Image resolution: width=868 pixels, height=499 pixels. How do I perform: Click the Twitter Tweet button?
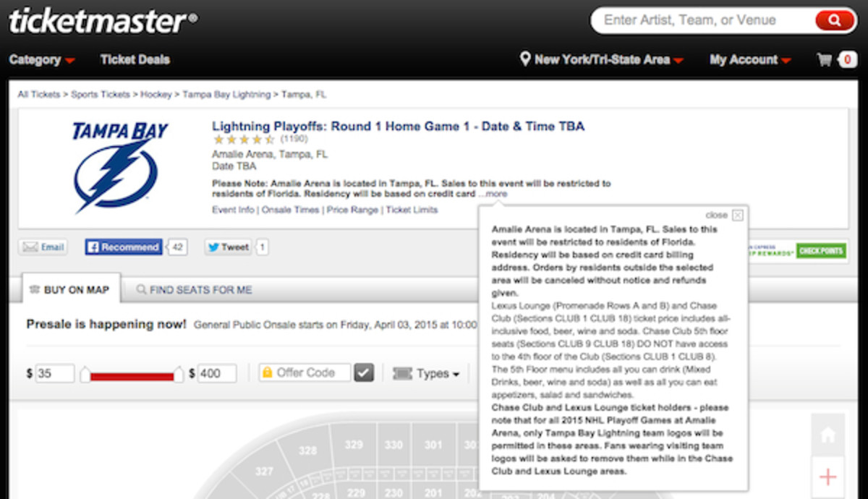[227, 247]
